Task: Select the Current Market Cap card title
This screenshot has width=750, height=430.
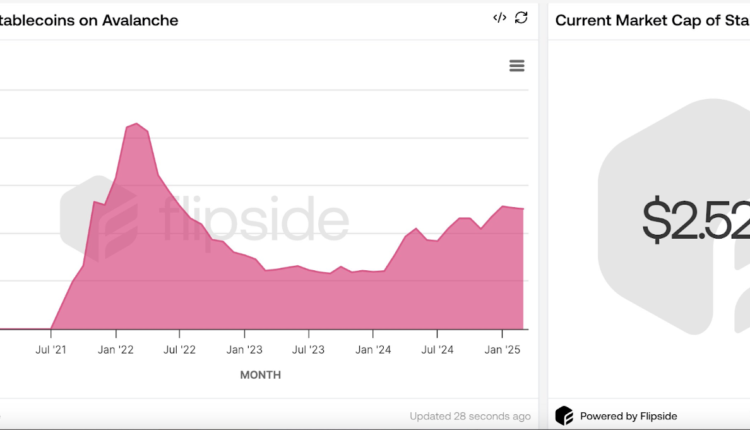Action: tap(652, 20)
